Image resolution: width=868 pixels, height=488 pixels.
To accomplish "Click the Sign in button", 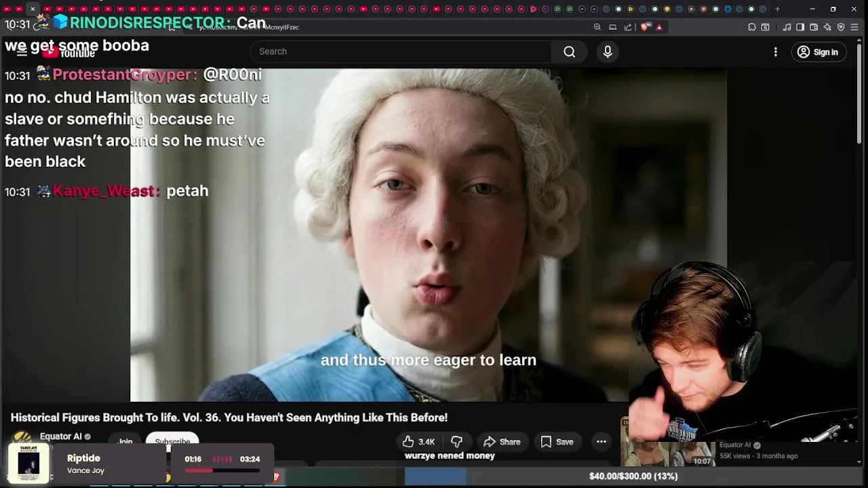I will tap(818, 52).
